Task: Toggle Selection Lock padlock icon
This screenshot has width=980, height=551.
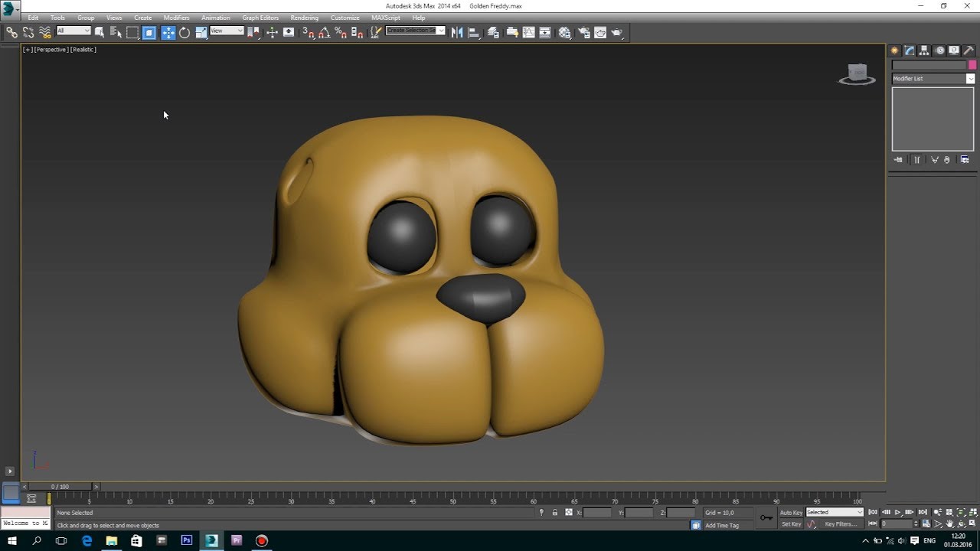Action: coord(555,513)
